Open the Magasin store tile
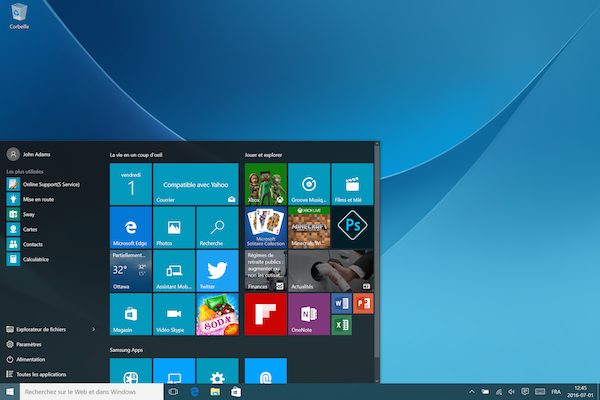Image resolution: width=600 pixels, height=400 pixels. pos(130,314)
